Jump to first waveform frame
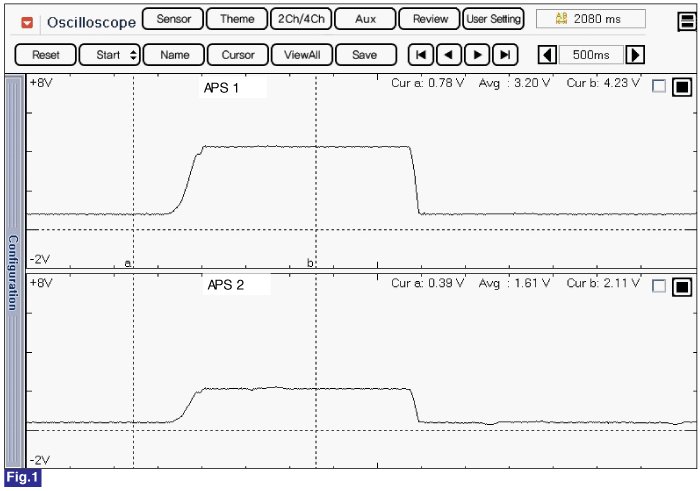The height and width of the screenshot is (491, 700). 422,55
